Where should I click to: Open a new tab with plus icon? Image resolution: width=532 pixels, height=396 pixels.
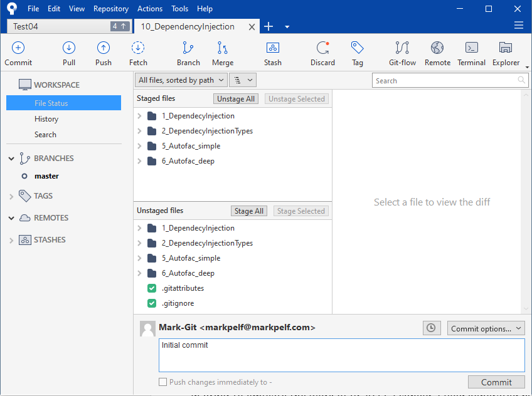click(x=269, y=26)
